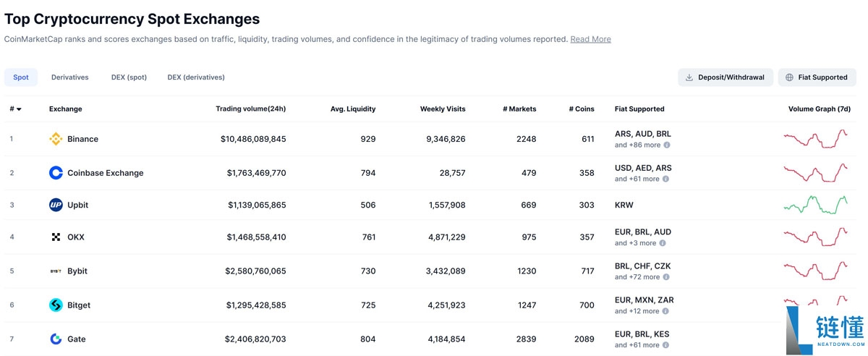Open Coinbase Exchange 7d volume graph
868x356 pixels.
coord(816,172)
